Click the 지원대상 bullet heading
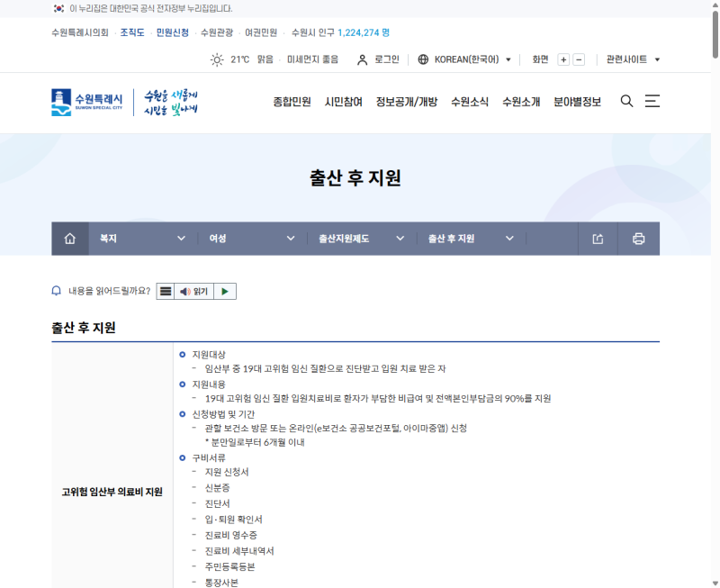Image resolution: width=720 pixels, height=588 pixels. (x=209, y=355)
